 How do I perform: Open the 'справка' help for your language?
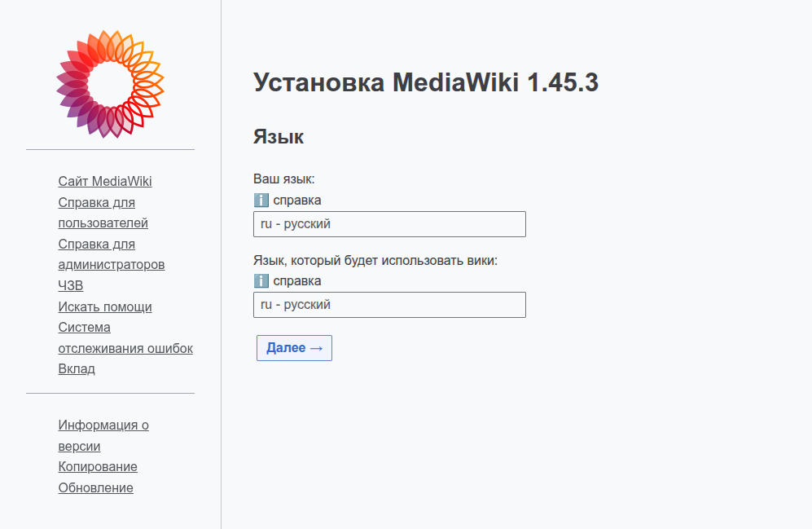(299, 200)
